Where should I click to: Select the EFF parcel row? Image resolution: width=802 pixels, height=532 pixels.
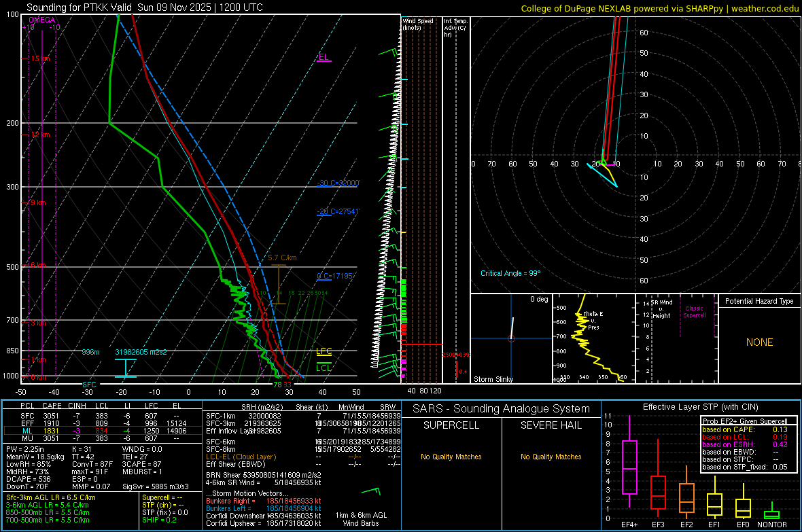coord(102,423)
